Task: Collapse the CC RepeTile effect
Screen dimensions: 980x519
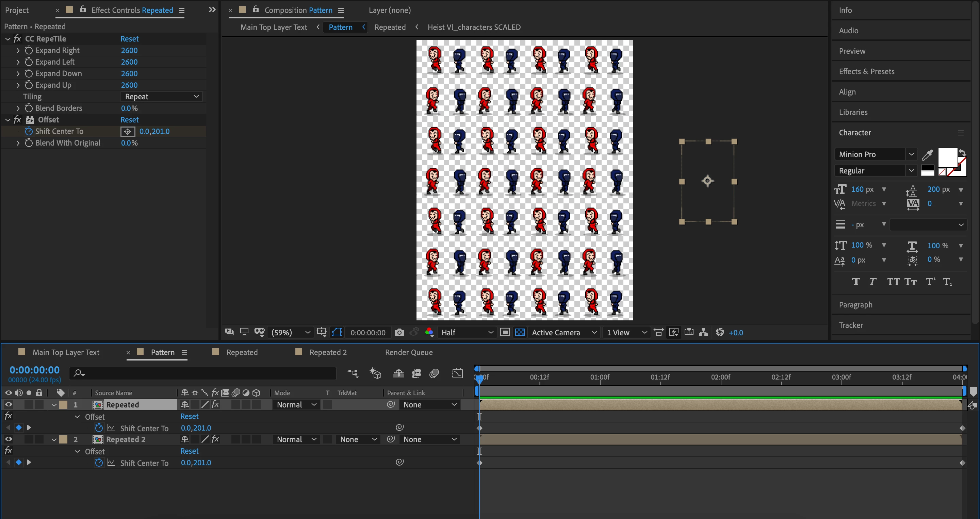Action: 7,39
